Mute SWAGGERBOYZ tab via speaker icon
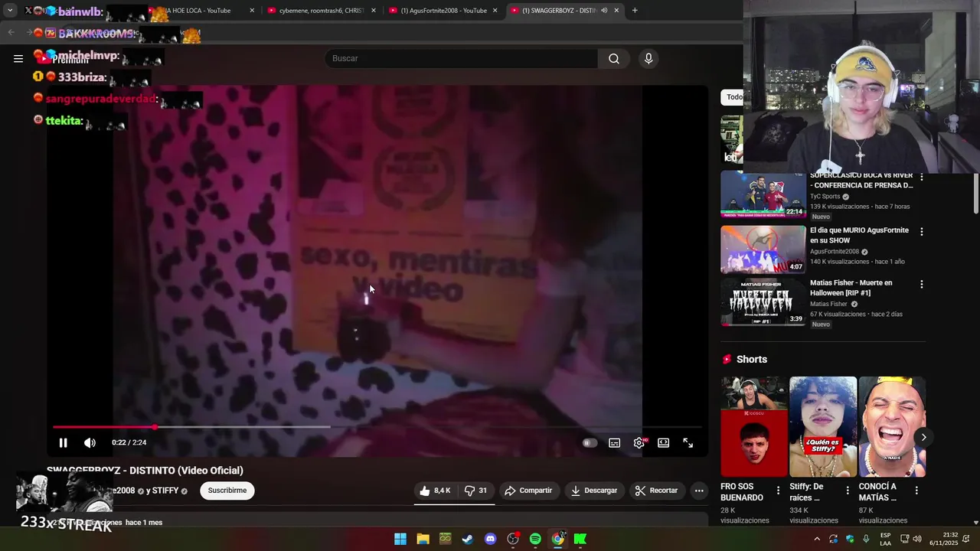 604,11
